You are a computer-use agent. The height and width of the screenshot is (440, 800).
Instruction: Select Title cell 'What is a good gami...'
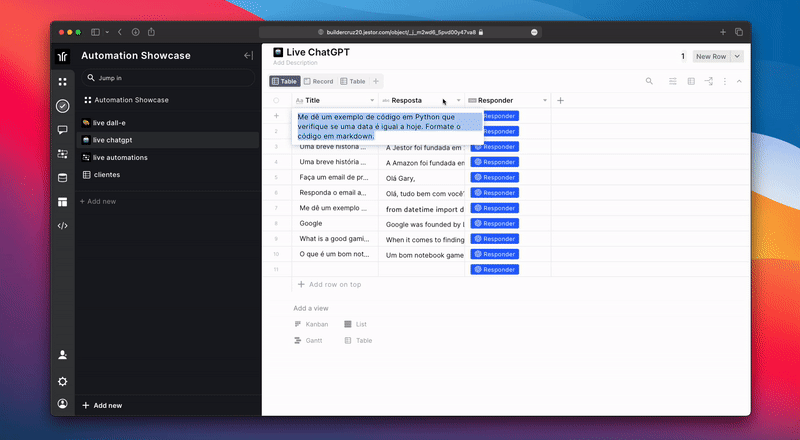point(335,239)
